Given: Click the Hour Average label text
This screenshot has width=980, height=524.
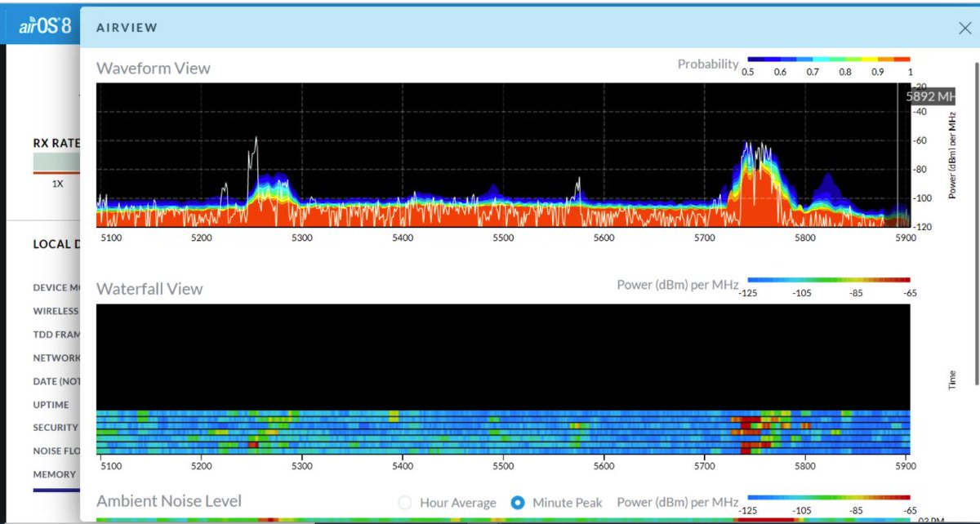Looking at the screenshot, I should click(457, 503).
